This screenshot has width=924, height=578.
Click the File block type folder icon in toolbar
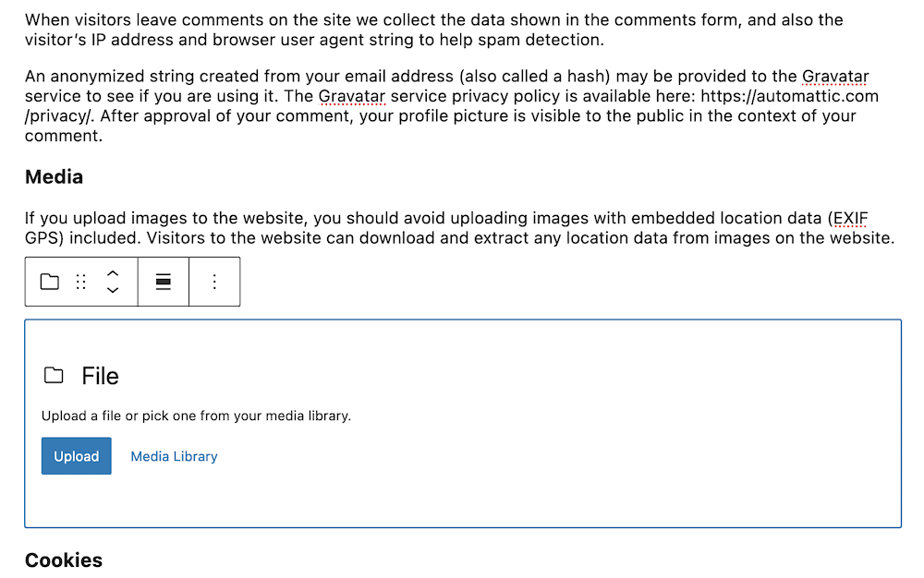[x=50, y=282]
